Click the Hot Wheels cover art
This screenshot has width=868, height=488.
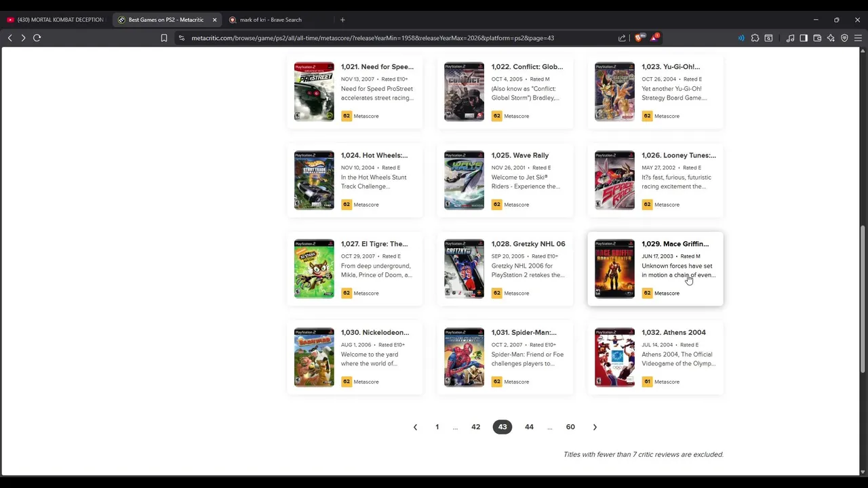[x=314, y=180]
